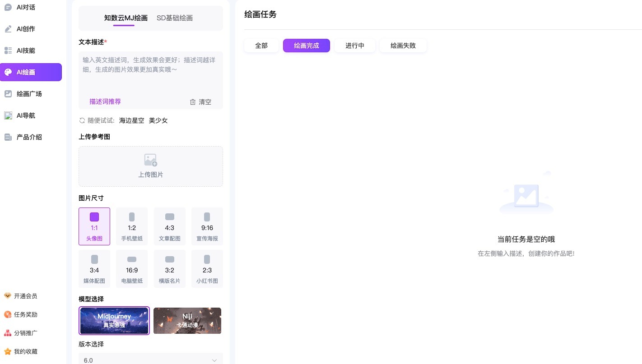642x364 pixels.
Task: Open 绘画广场 gallery icon
Action: pos(8,94)
